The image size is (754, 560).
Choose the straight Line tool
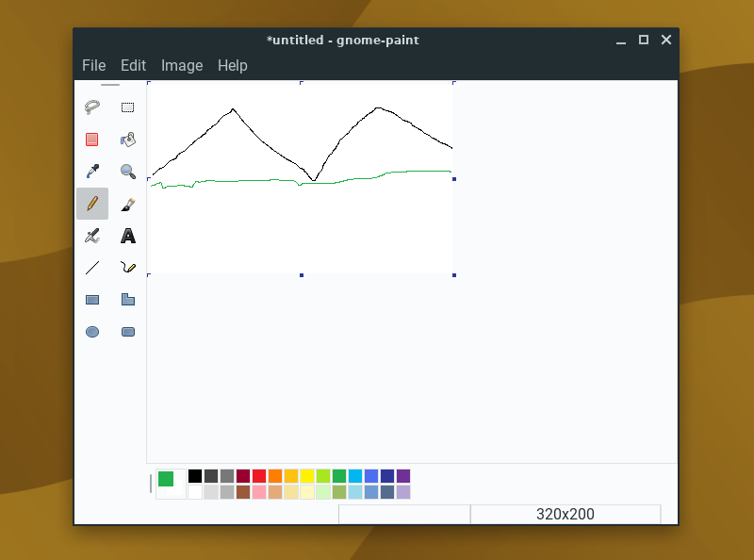pyautogui.click(x=92, y=268)
